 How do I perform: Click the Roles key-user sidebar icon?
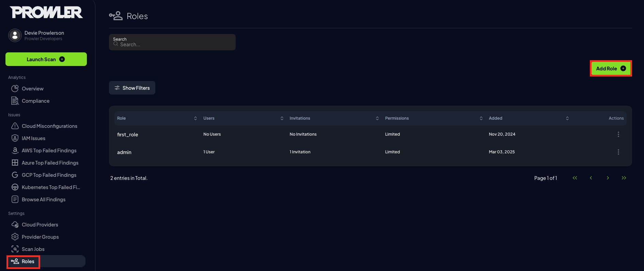click(x=15, y=261)
